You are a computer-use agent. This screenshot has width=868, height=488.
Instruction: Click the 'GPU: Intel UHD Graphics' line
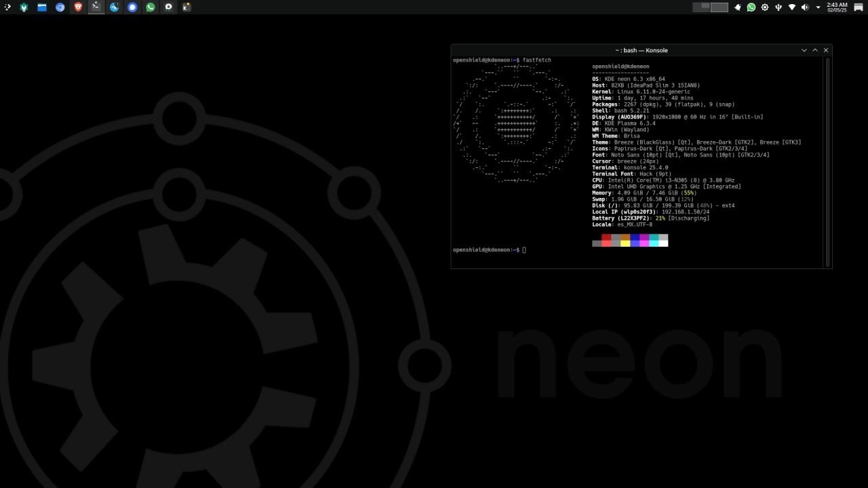pos(667,186)
